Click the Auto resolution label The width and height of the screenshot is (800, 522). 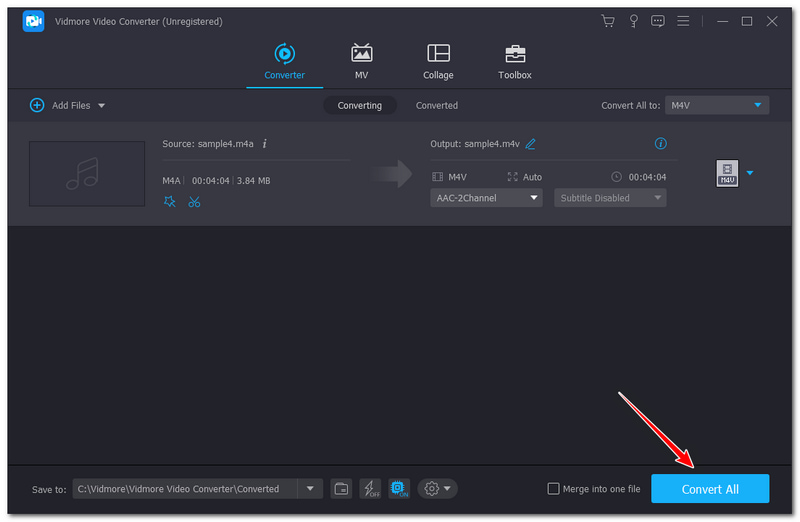pyautogui.click(x=532, y=177)
